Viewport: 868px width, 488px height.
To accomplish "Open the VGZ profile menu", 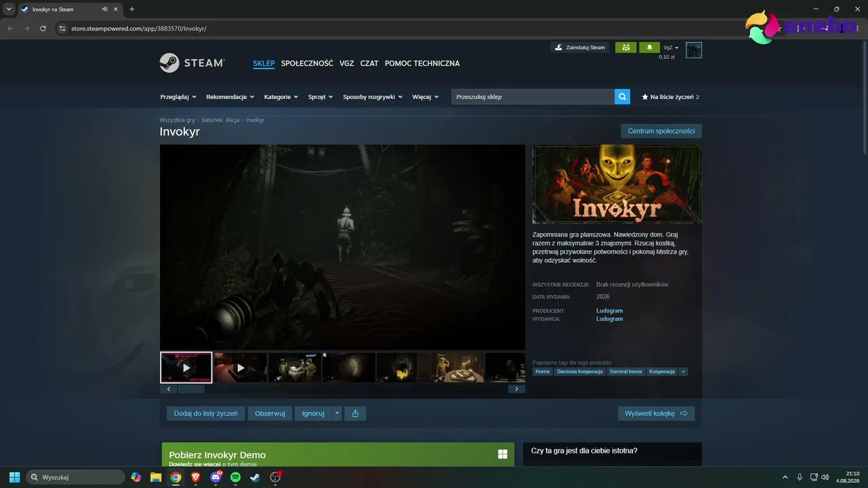I will 347,63.
